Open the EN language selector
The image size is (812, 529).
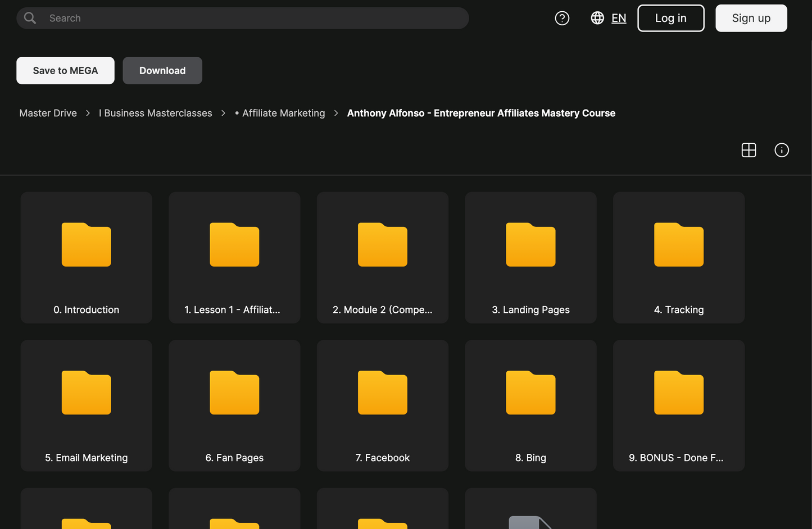tap(619, 18)
